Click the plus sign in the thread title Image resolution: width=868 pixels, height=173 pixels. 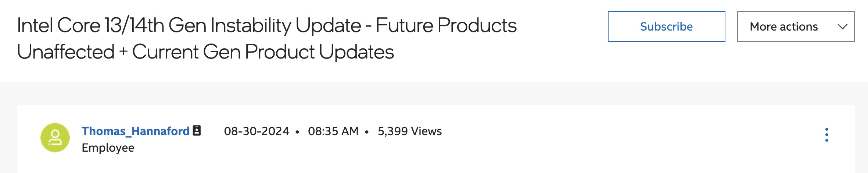pos(123,52)
